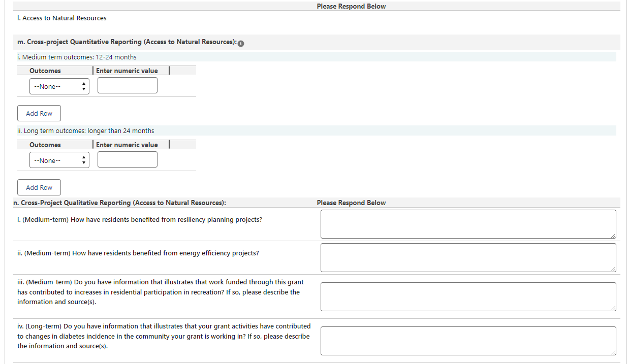The image size is (628, 364).
Task: Click the Outcomes column header in long term table
Action: coord(45,145)
